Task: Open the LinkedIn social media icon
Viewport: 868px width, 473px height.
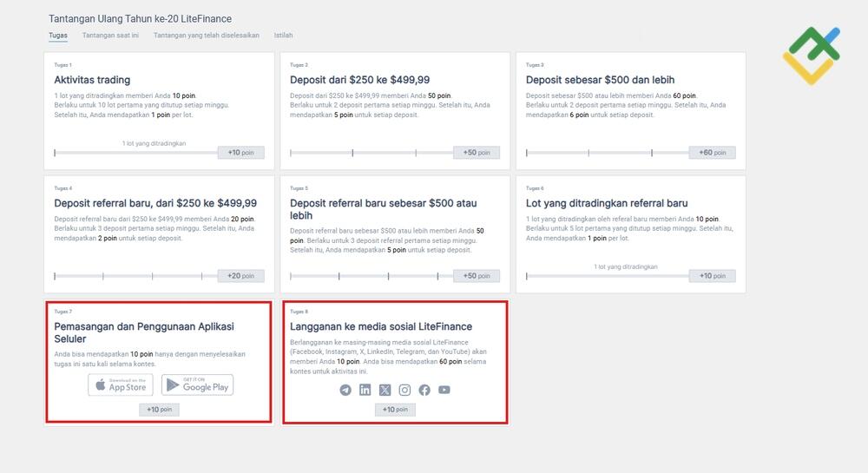Action: [x=365, y=390]
